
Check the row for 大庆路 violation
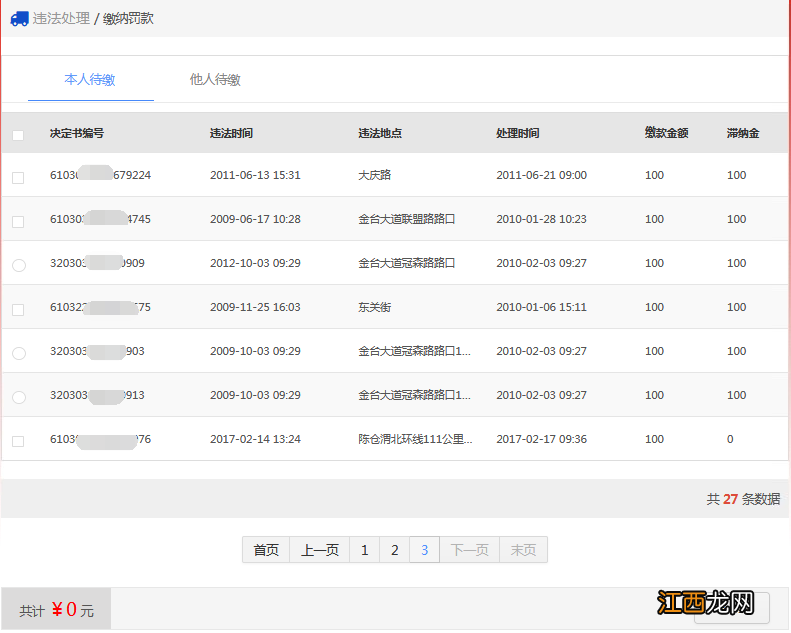coord(18,178)
